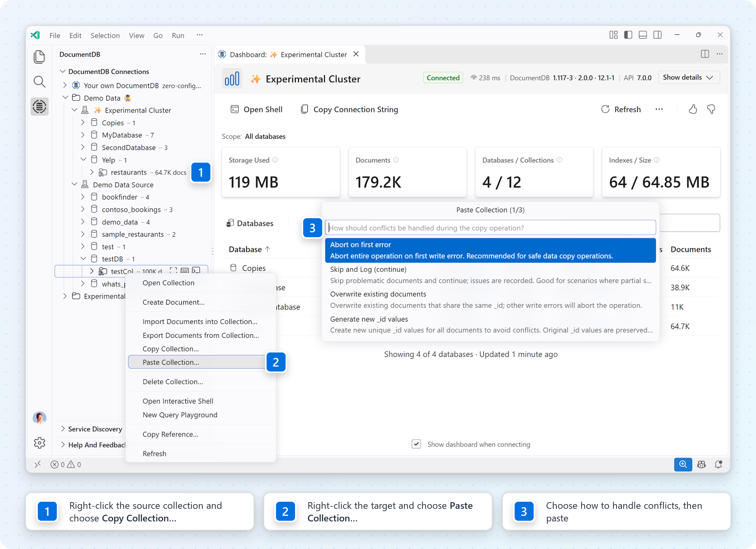
Task: Expand the contoso_bookings database node
Action: point(83,210)
